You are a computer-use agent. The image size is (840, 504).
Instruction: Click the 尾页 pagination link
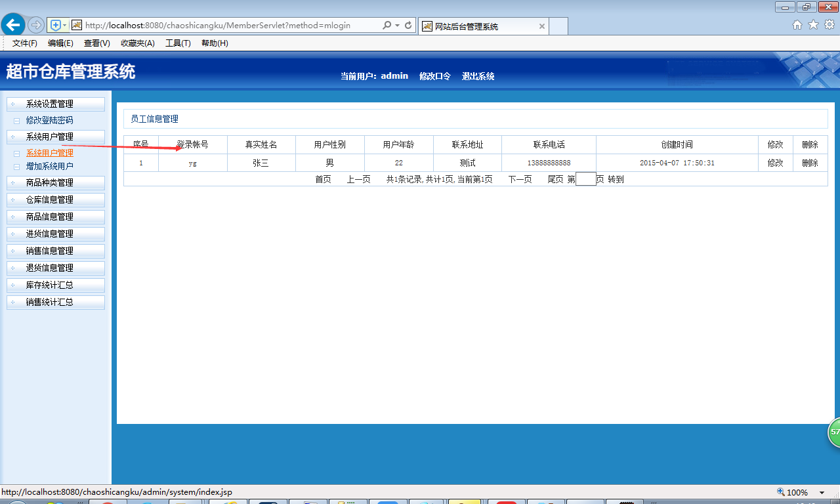(x=555, y=179)
